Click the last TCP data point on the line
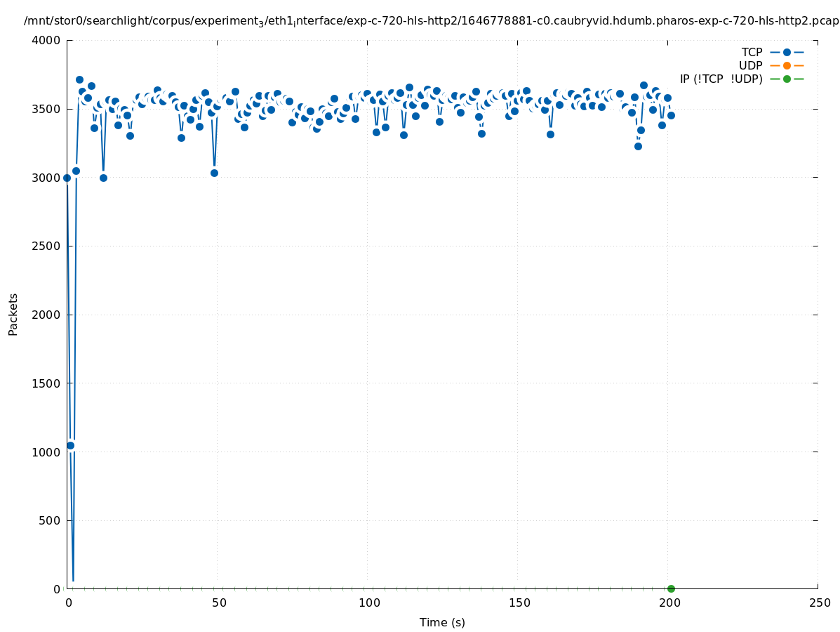 point(671,115)
